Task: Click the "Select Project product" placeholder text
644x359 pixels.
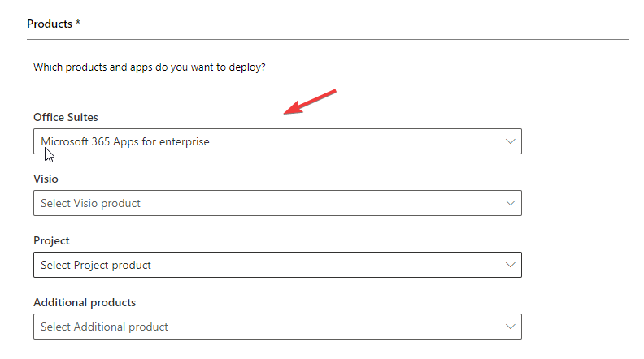Action: pos(96,265)
